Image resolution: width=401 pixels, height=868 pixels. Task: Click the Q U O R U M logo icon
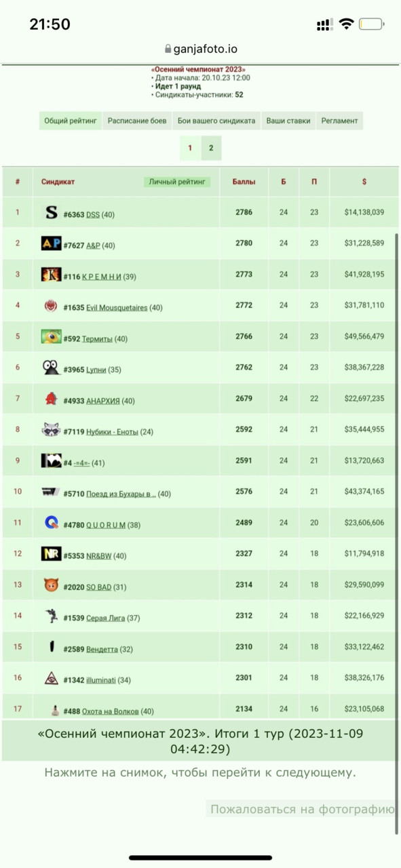(52, 523)
